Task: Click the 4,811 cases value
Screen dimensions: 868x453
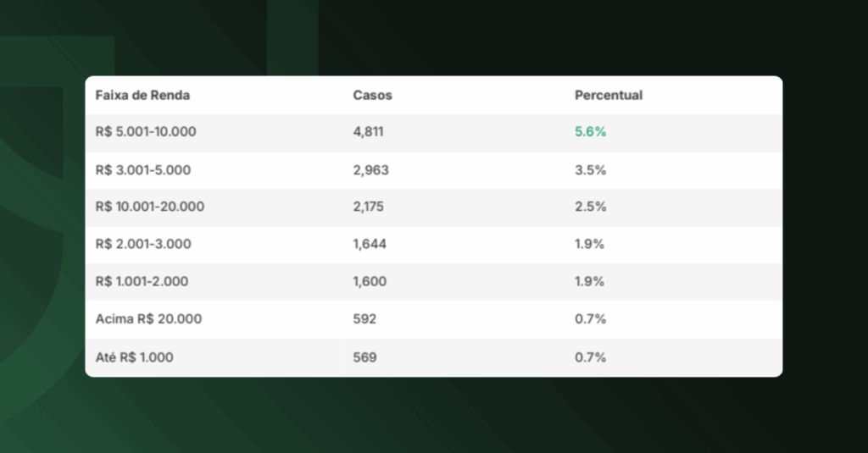Action: (370, 133)
